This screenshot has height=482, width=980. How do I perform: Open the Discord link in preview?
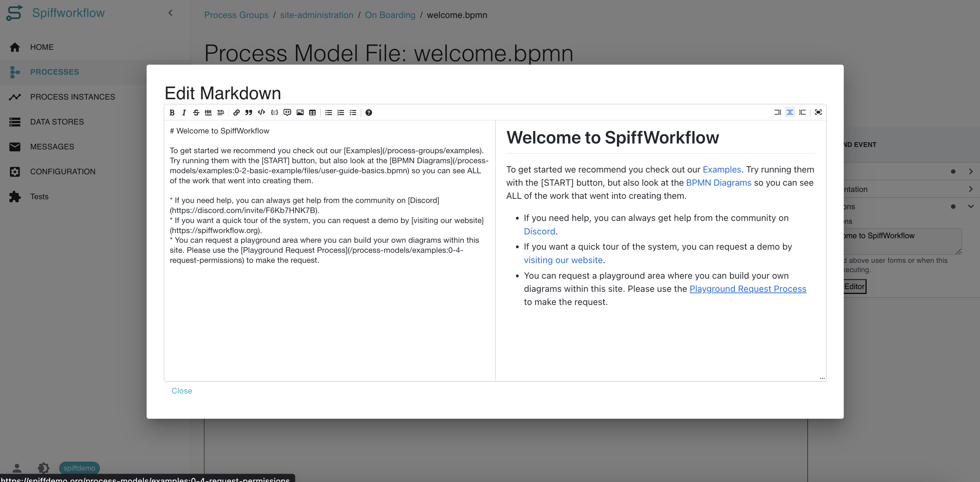coord(539,231)
